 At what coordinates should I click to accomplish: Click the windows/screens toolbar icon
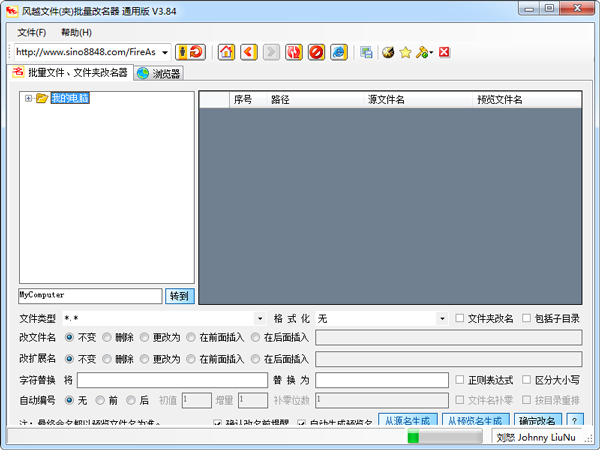(366, 52)
